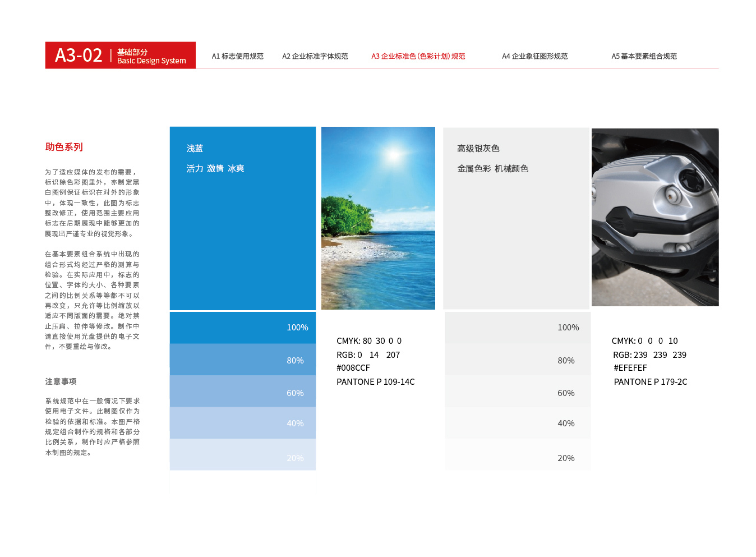Select the hex value #008CCF

click(353, 368)
